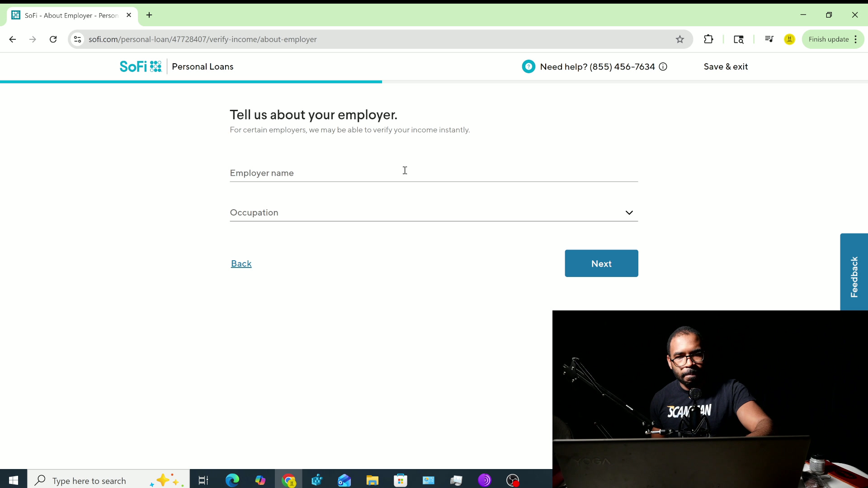The width and height of the screenshot is (868, 488).
Task: Open a new browser tab
Action: pyautogui.click(x=149, y=15)
